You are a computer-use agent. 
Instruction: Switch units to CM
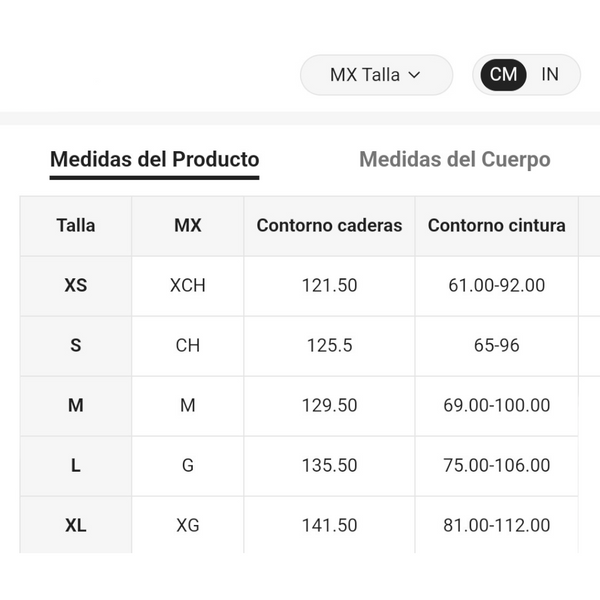pyautogui.click(x=503, y=75)
